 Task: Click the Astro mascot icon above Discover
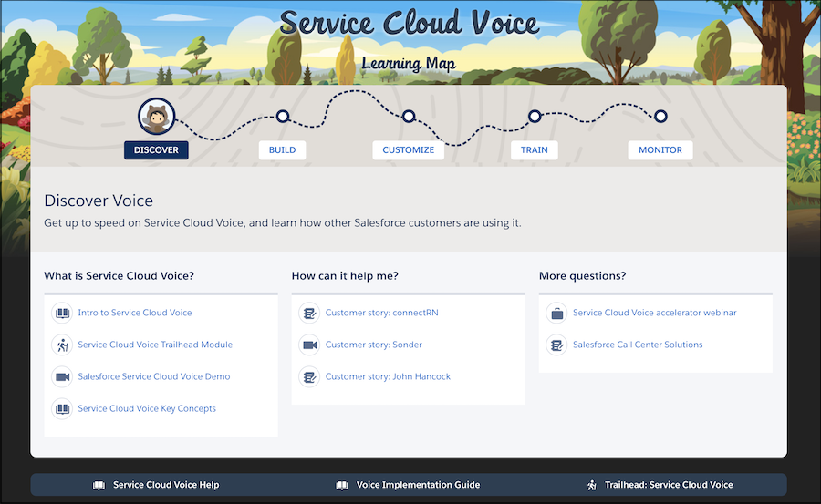(x=156, y=117)
